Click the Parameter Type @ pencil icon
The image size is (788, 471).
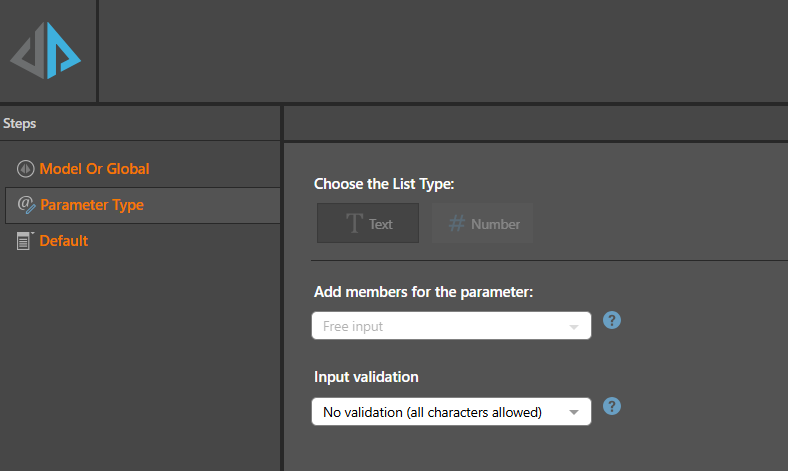click(26, 205)
